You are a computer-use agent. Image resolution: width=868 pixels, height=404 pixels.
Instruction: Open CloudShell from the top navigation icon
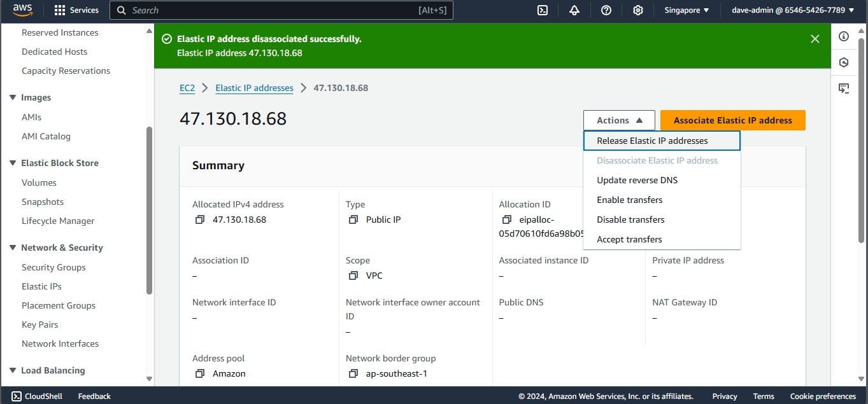[x=543, y=10]
